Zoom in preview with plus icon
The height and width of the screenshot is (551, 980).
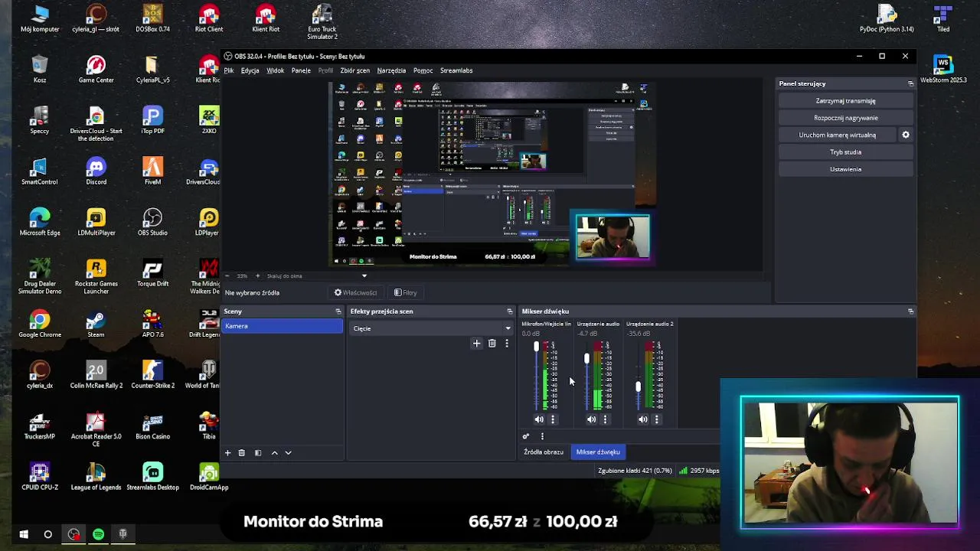point(257,275)
